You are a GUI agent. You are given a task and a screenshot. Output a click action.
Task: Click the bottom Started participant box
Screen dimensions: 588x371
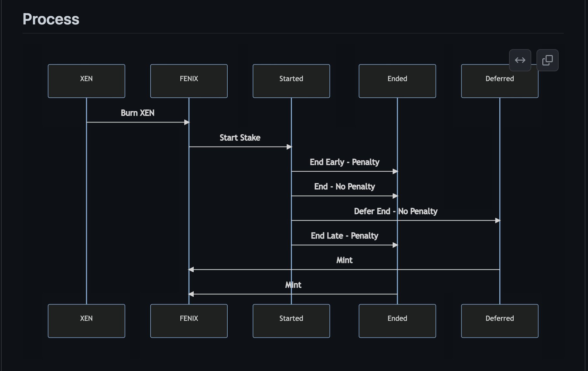[x=291, y=321]
